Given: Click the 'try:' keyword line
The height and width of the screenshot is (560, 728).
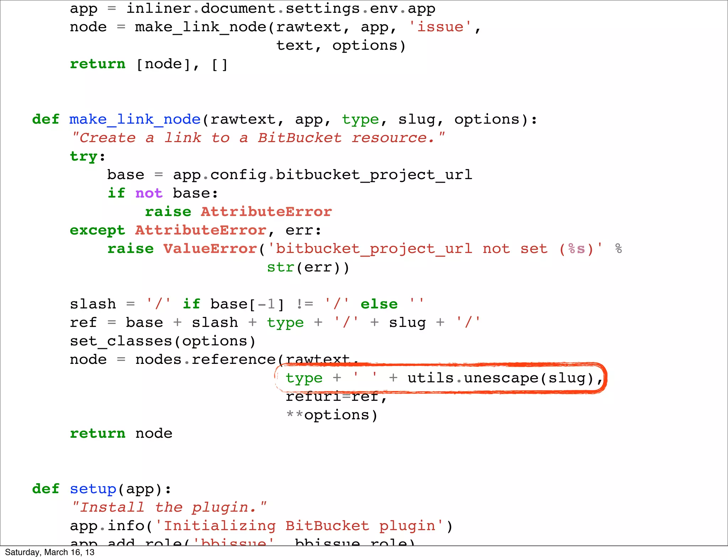Looking at the screenshot, I should 88,156.
